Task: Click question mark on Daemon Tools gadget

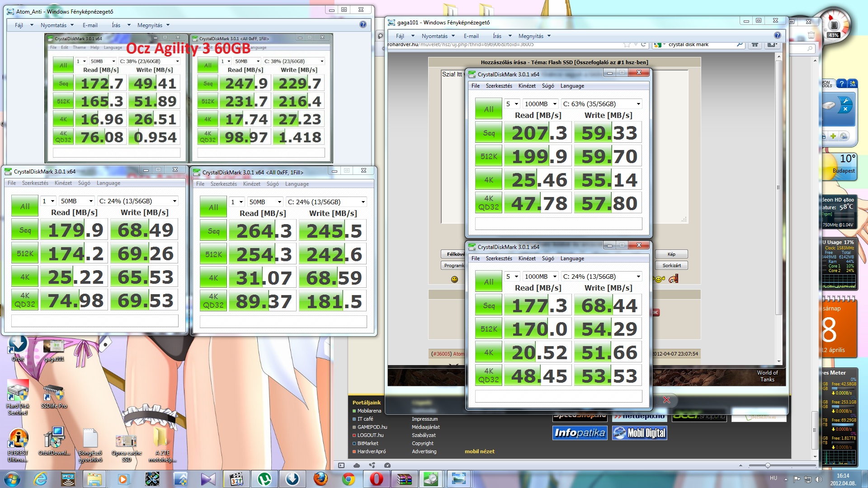Action: tap(841, 84)
